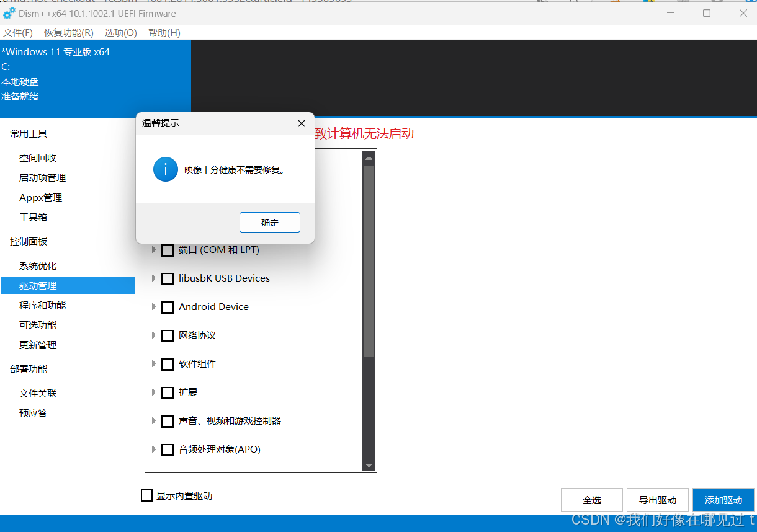Click the blue info icon in the dialog
The height and width of the screenshot is (532, 757).
[166, 169]
